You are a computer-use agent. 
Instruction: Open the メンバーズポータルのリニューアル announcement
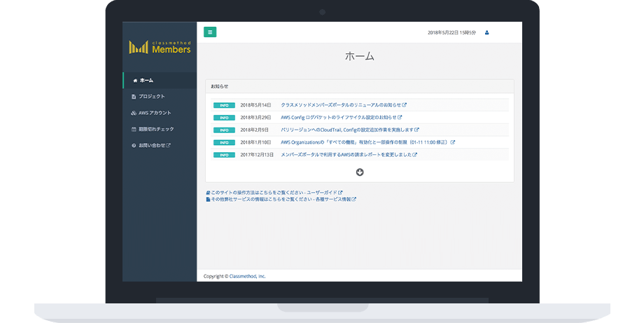coord(340,105)
